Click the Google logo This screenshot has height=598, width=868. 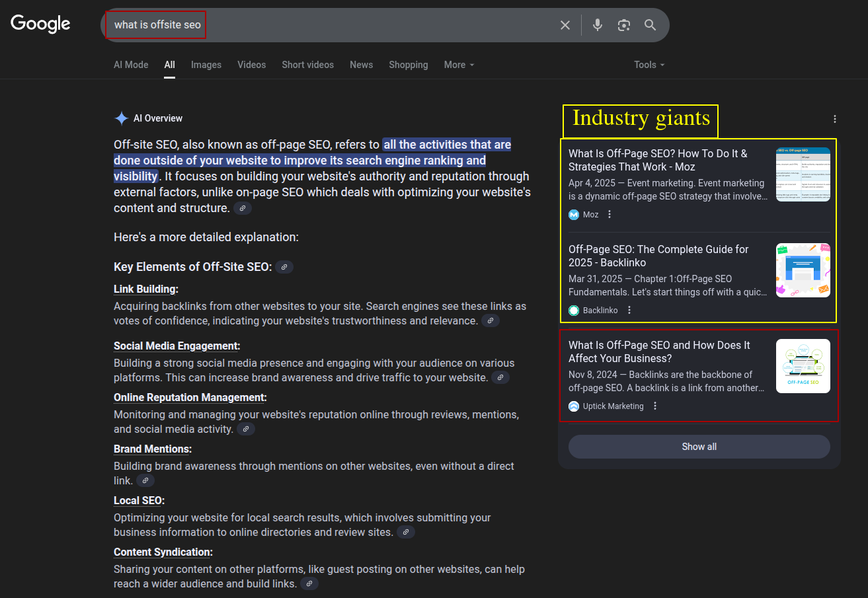coord(40,24)
